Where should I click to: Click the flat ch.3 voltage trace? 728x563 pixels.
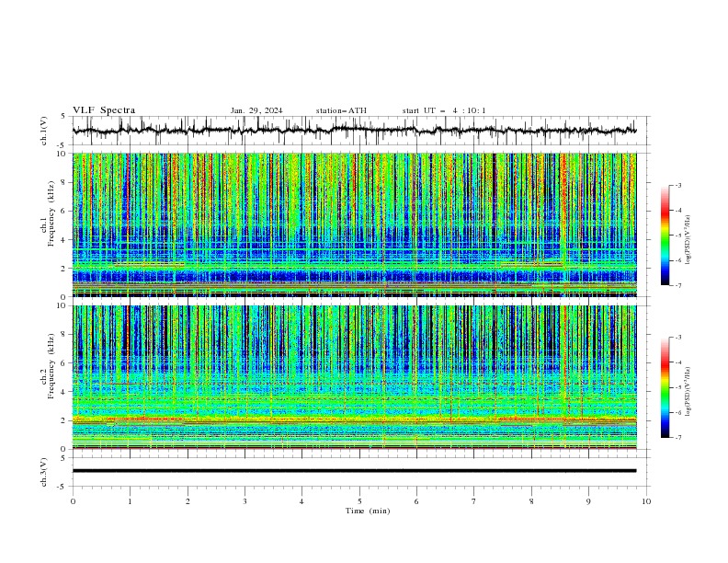[x=354, y=471]
